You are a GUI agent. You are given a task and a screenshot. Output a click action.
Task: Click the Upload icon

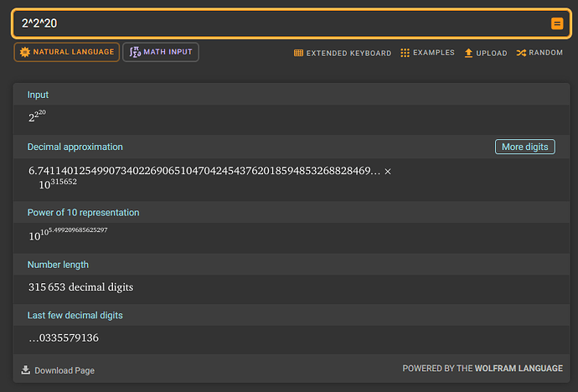click(469, 53)
